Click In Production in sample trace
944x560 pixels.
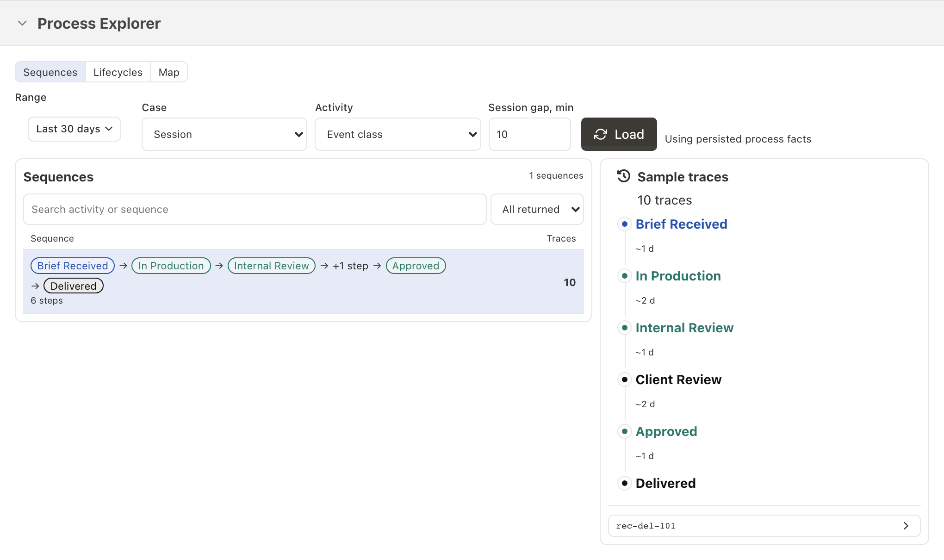[678, 276]
